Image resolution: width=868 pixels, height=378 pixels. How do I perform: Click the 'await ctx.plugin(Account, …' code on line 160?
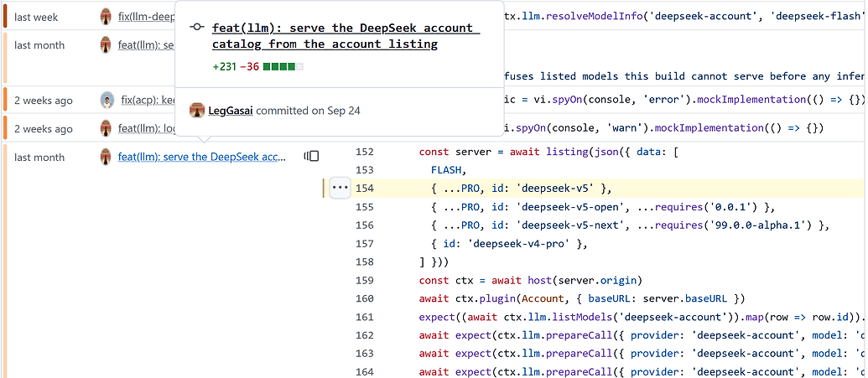pyautogui.click(x=582, y=299)
